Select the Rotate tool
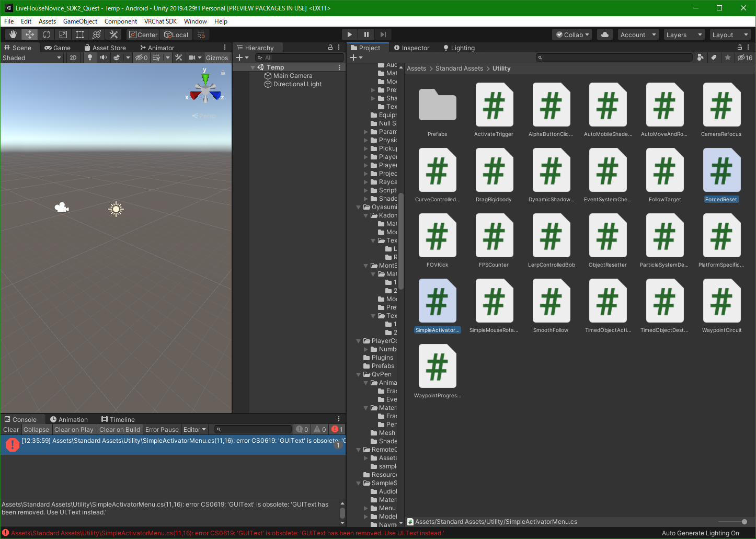Image resolution: width=756 pixels, height=539 pixels. [47, 35]
